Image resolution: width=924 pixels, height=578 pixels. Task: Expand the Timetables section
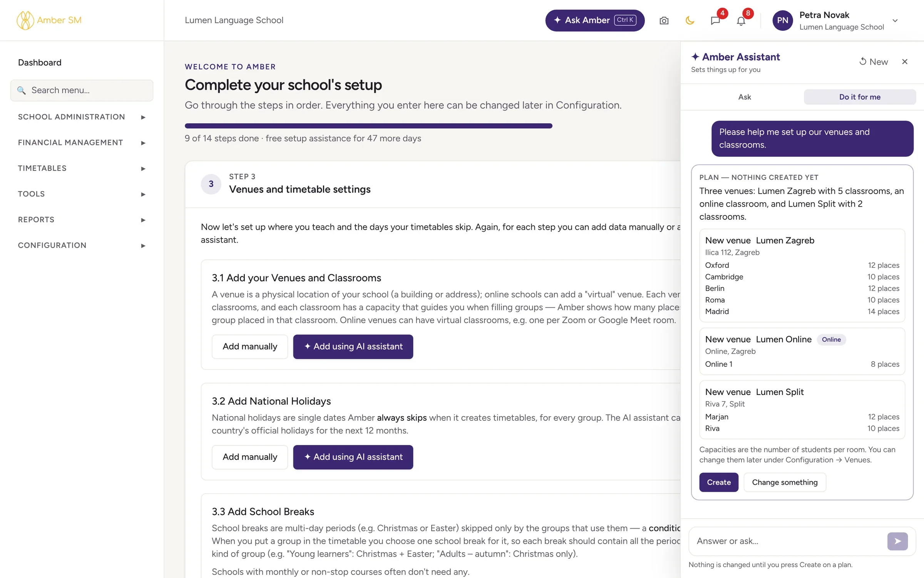coord(82,168)
